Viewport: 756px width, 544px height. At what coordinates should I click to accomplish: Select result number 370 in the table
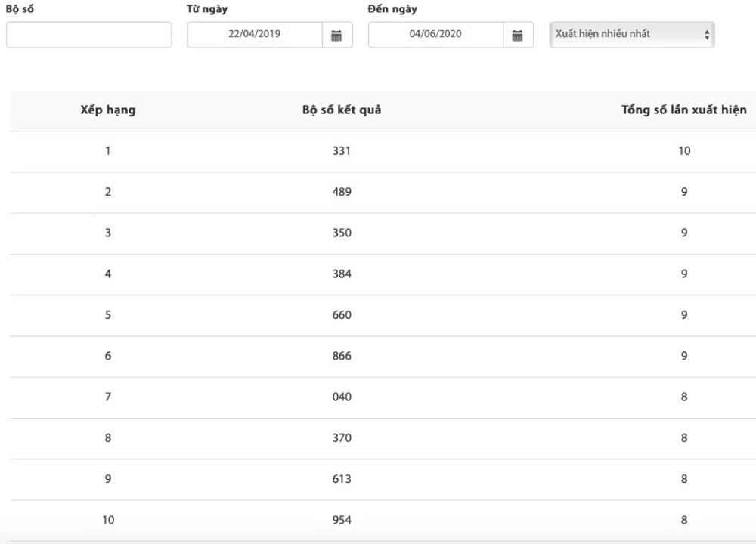(x=342, y=438)
